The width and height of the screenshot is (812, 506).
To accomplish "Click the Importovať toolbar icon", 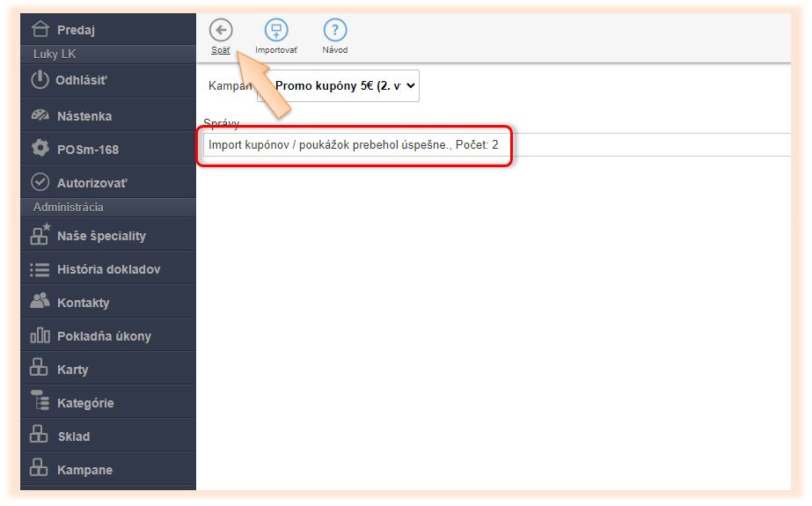I will (276, 30).
